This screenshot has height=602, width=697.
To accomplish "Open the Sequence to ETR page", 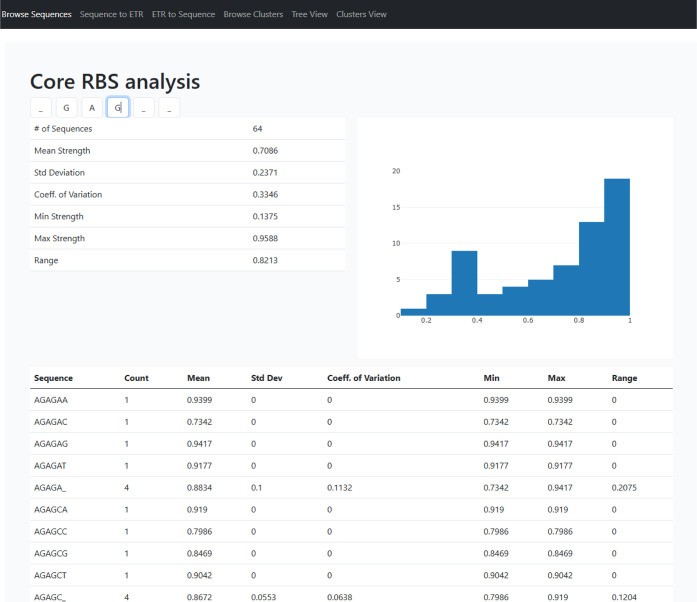I will tap(112, 14).
